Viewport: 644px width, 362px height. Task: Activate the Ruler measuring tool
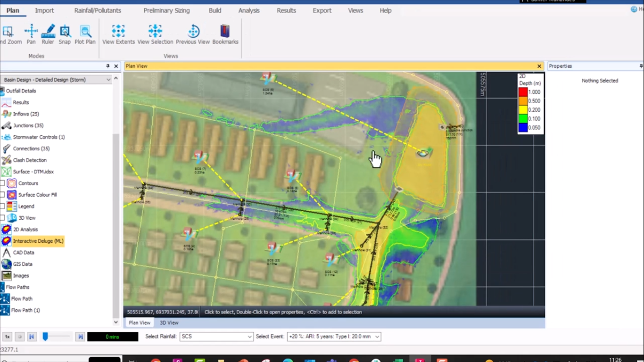point(48,34)
